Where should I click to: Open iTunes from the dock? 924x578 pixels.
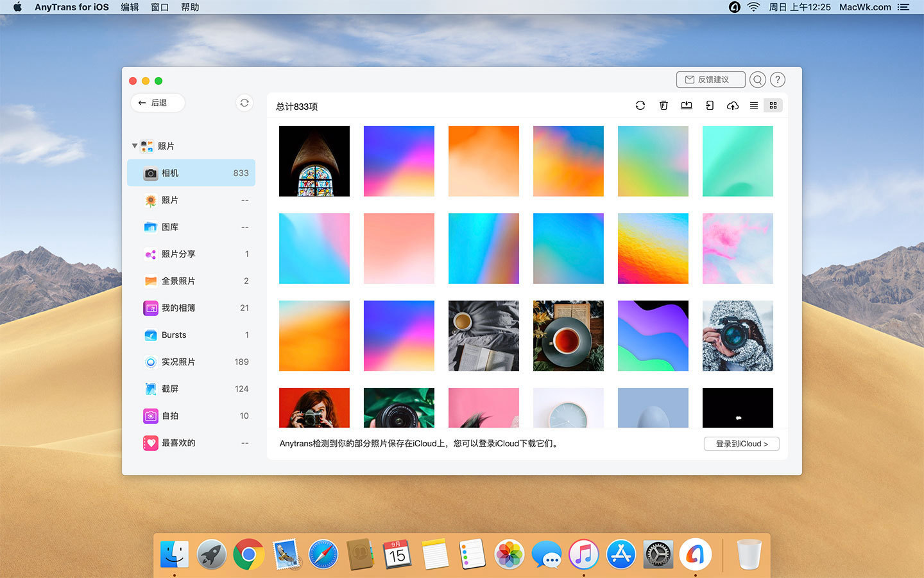pyautogui.click(x=583, y=554)
